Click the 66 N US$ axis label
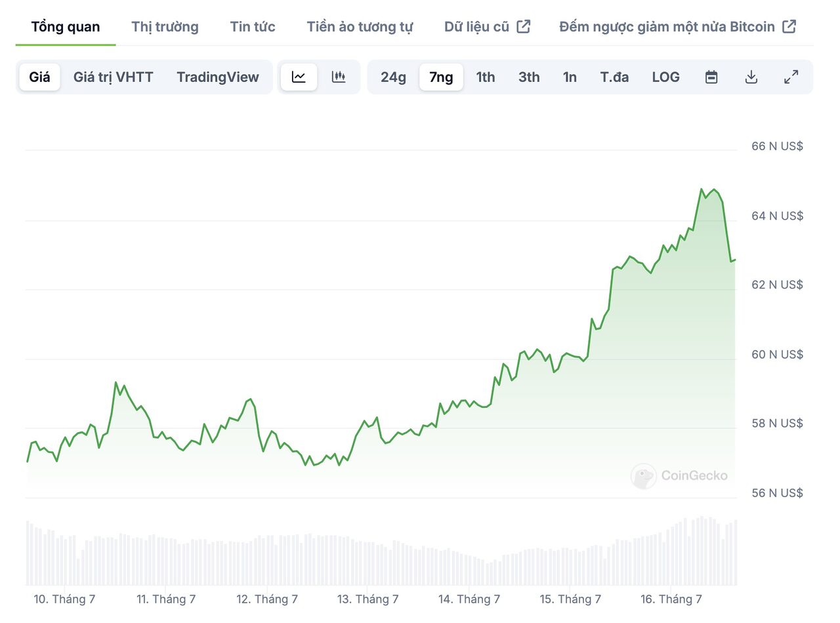 point(777,146)
